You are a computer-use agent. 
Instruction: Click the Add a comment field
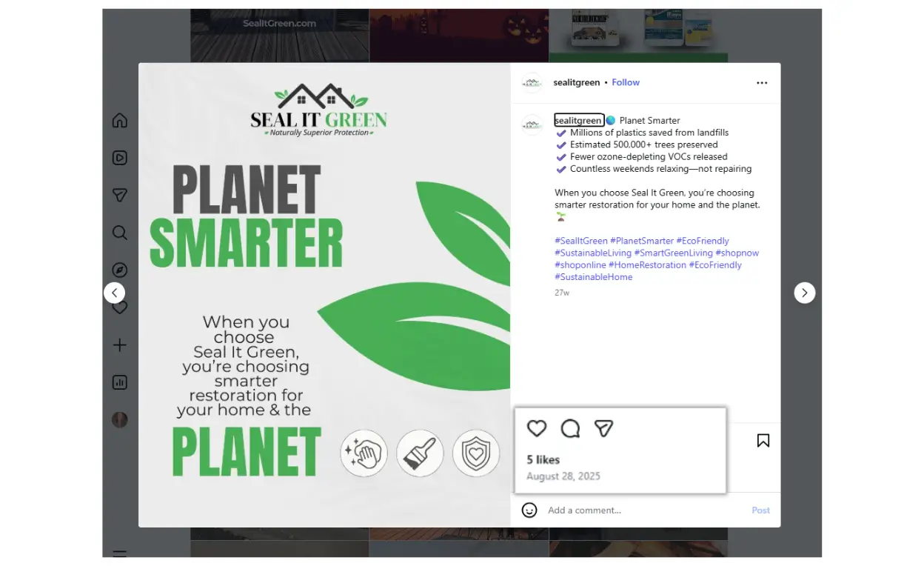(644, 510)
